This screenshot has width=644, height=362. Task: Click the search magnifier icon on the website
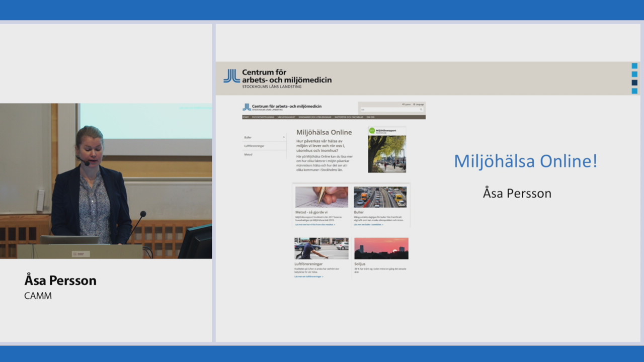[x=422, y=109]
